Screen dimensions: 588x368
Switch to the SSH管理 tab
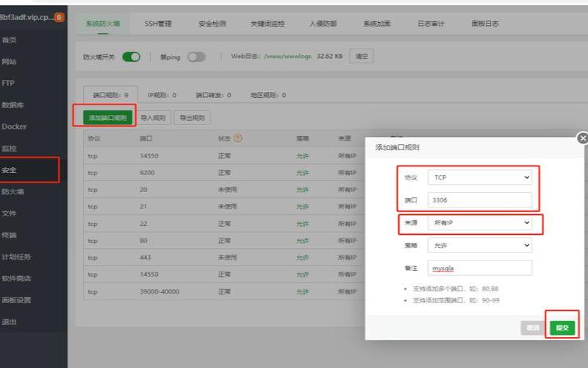coord(158,24)
